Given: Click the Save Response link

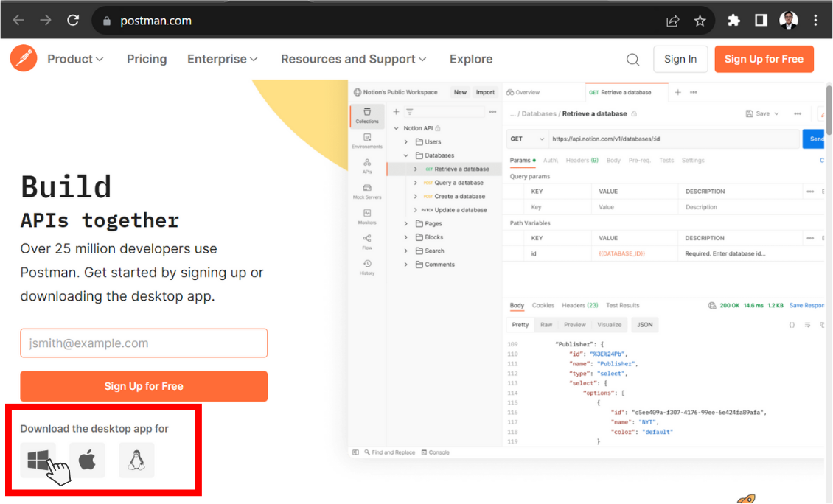Looking at the screenshot, I should coord(806,305).
